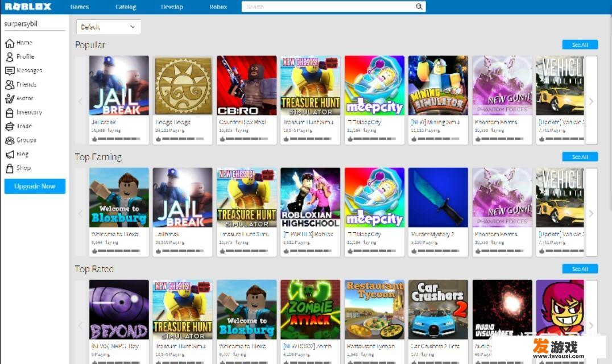
Task: Click the Upgrade Now button
Action: (x=35, y=186)
